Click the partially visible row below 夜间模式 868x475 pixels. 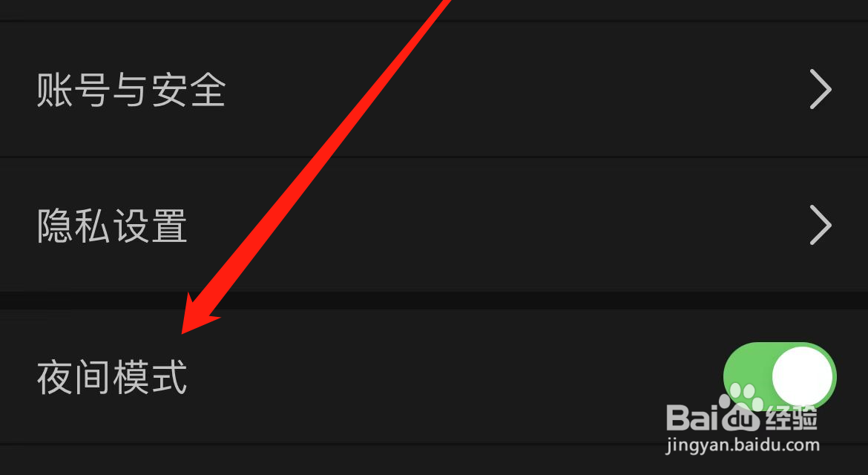(x=434, y=461)
